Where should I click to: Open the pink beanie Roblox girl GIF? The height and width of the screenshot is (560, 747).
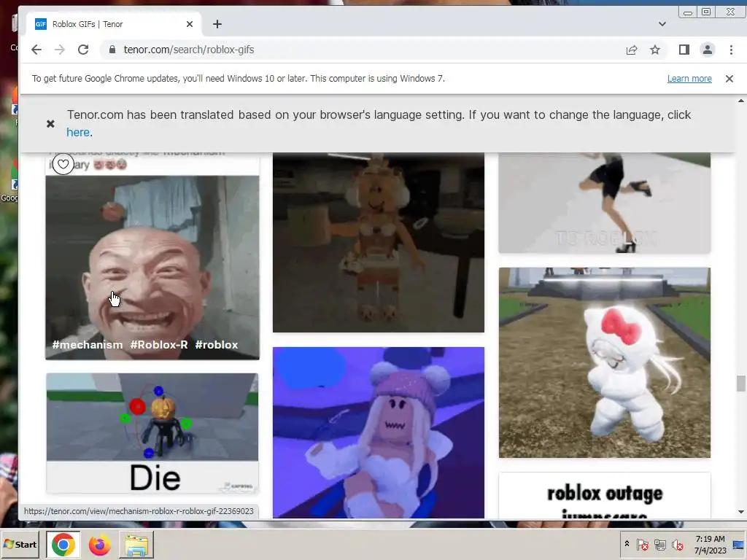click(379, 432)
